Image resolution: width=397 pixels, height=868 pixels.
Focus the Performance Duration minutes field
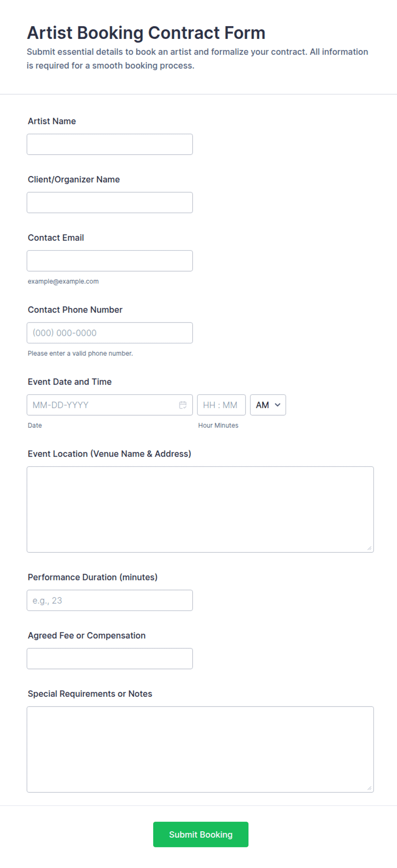pyautogui.click(x=110, y=600)
